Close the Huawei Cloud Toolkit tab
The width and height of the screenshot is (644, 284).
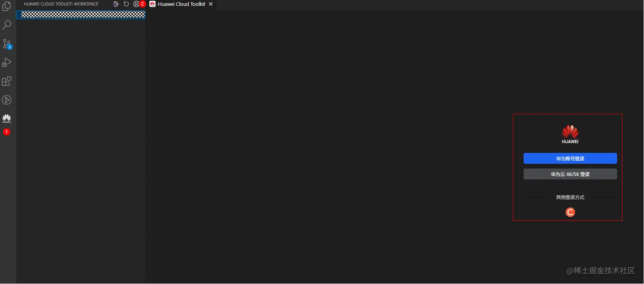210,4
